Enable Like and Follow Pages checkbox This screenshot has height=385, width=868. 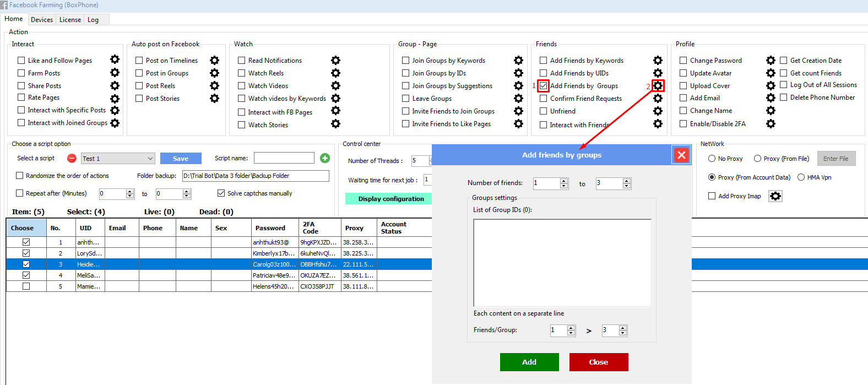pos(21,60)
